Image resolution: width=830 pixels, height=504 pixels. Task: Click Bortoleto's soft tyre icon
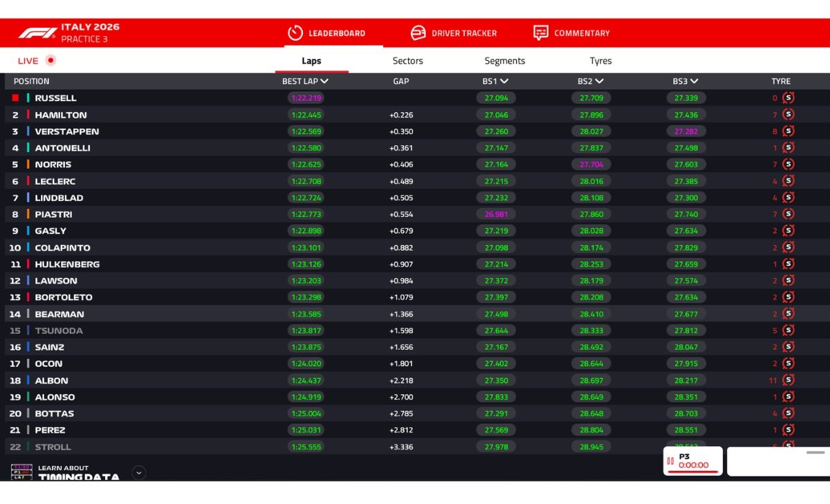788,297
